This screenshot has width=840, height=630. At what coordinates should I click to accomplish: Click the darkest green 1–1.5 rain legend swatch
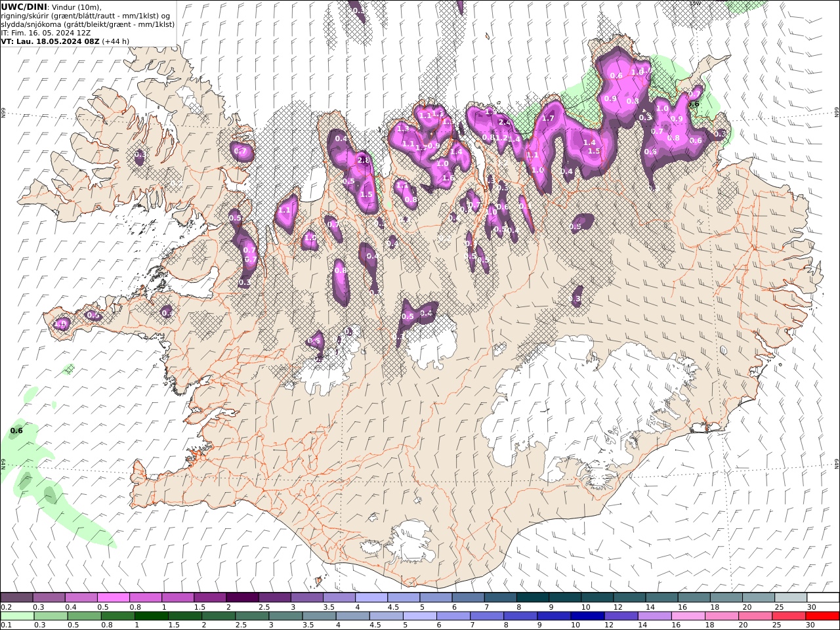(151, 616)
